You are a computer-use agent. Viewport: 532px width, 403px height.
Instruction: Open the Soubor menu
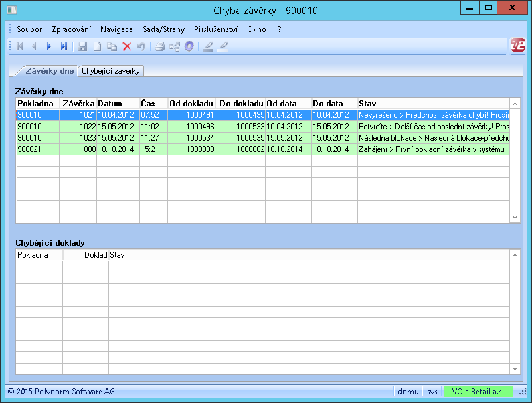pos(29,29)
